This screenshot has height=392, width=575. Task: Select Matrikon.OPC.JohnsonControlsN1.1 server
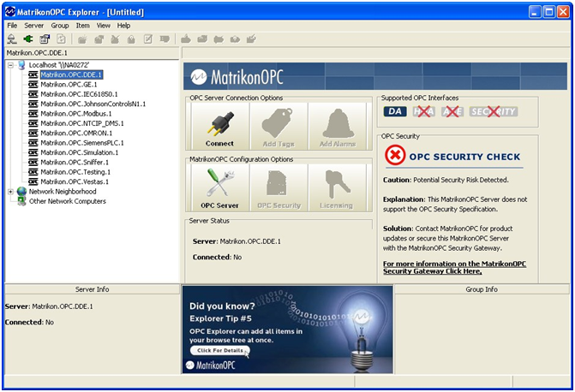tap(93, 104)
